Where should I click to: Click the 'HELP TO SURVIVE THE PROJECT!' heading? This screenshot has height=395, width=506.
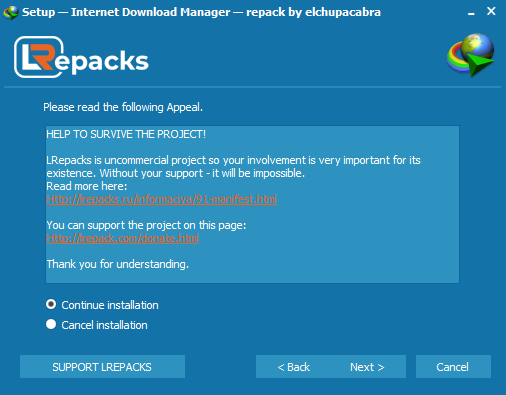coord(126,134)
